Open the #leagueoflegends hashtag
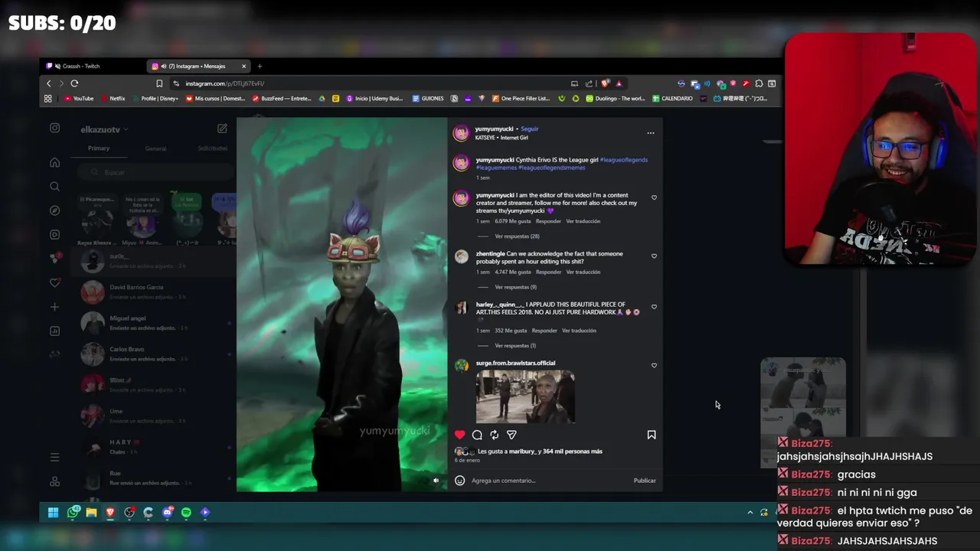980x551 pixels. tap(623, 160)
